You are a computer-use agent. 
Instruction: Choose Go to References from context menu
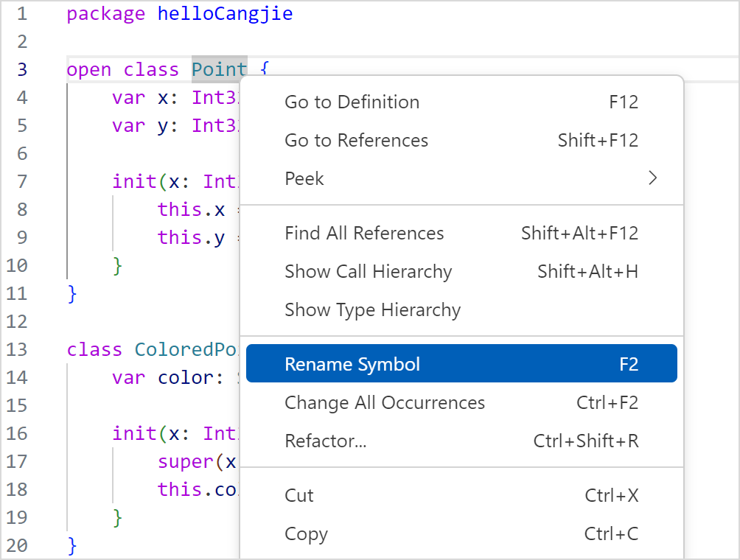point(356,141)
